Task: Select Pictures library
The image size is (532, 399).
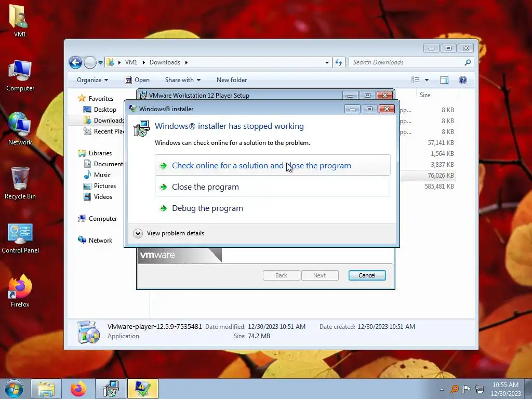Action: click(100, 186)
